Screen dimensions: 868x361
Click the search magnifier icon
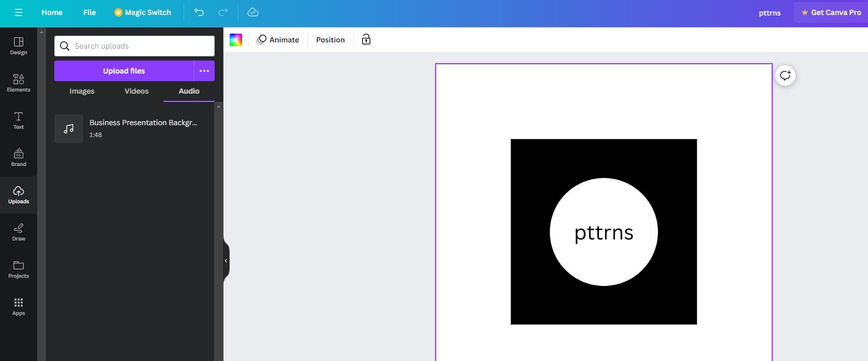(x=65, y=46)
